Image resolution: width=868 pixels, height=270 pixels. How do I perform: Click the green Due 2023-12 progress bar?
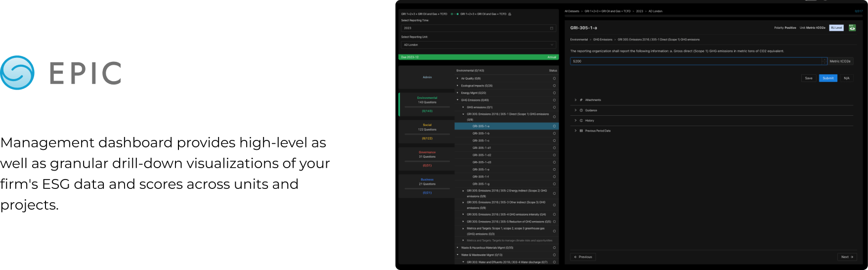pos(478,57)
